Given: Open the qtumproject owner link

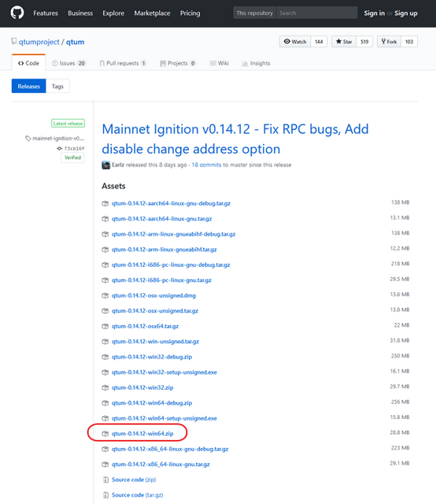Looking at the screenshot, I should pos(39,42).
